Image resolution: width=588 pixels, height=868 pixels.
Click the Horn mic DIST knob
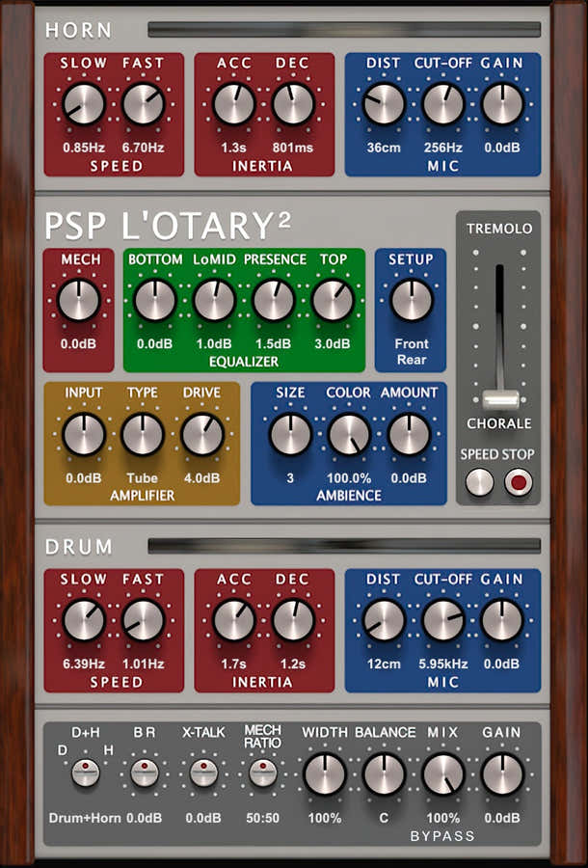click(x=384, y=104)
